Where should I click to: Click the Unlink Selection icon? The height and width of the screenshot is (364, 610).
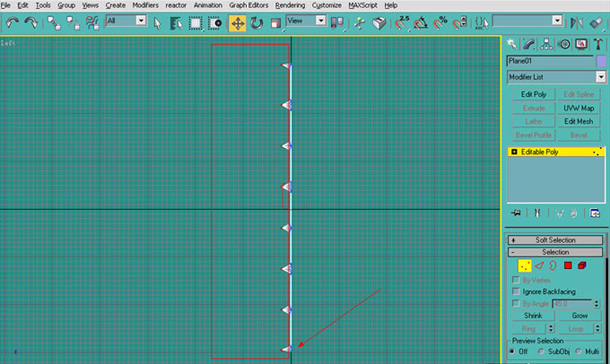tap(73, 23)
